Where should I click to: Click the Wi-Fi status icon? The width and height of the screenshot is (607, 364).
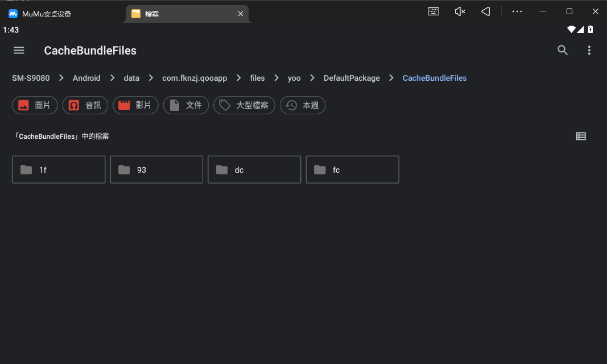coord(571,30)
